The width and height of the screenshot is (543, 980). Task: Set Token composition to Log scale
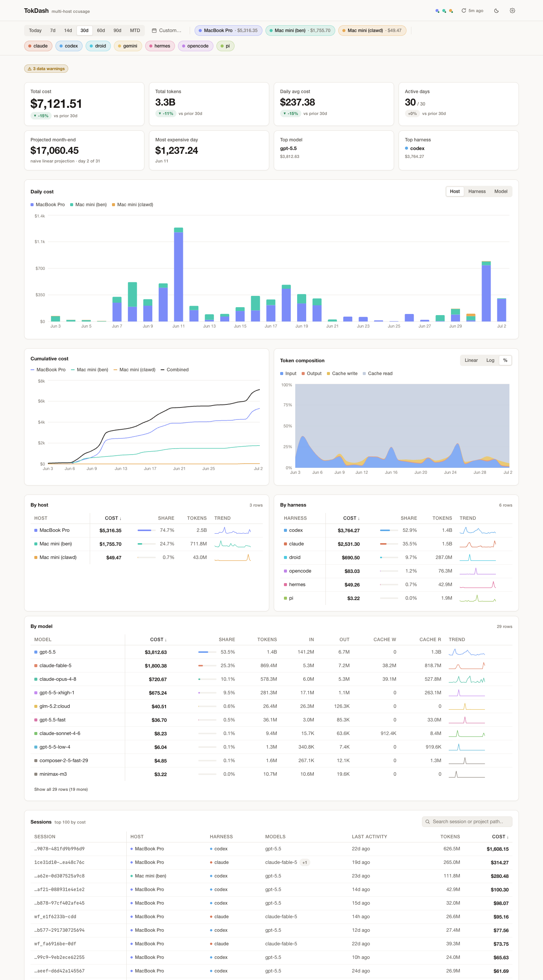click(x=490, y=360)
